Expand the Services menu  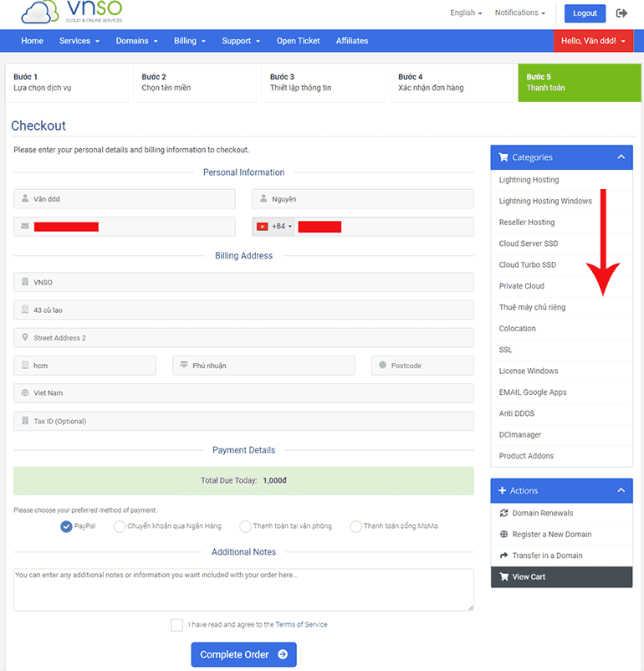tap(79, 41)
